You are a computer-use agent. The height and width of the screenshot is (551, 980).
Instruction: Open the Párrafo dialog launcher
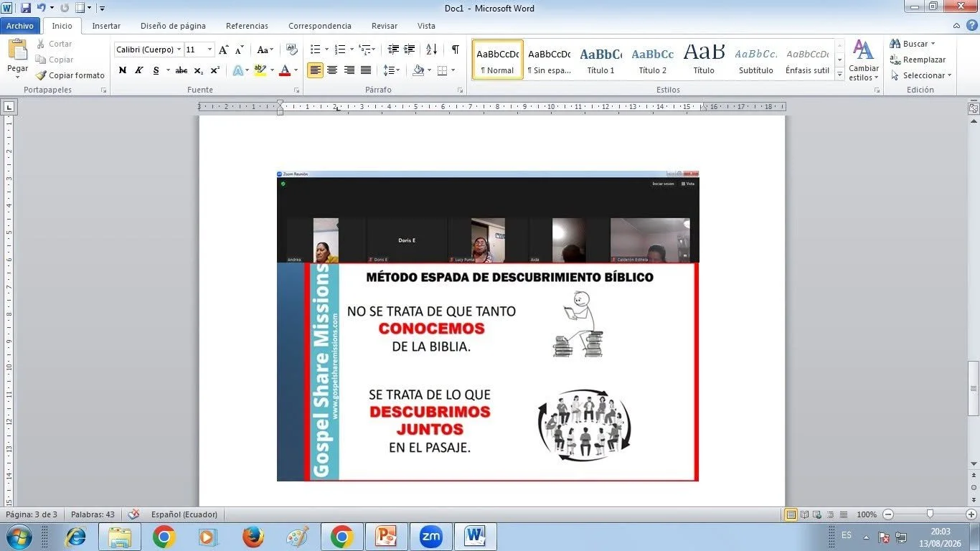tap(460, 90)
